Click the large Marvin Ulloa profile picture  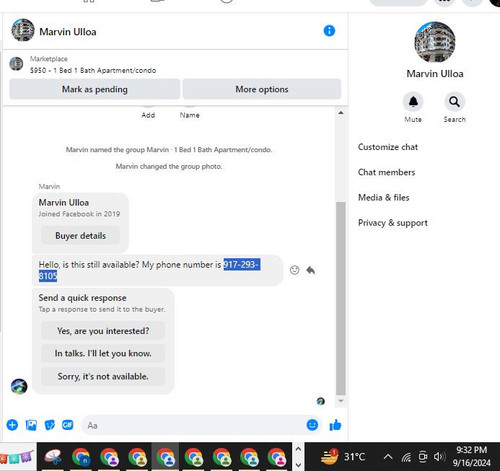click(435, 42)
